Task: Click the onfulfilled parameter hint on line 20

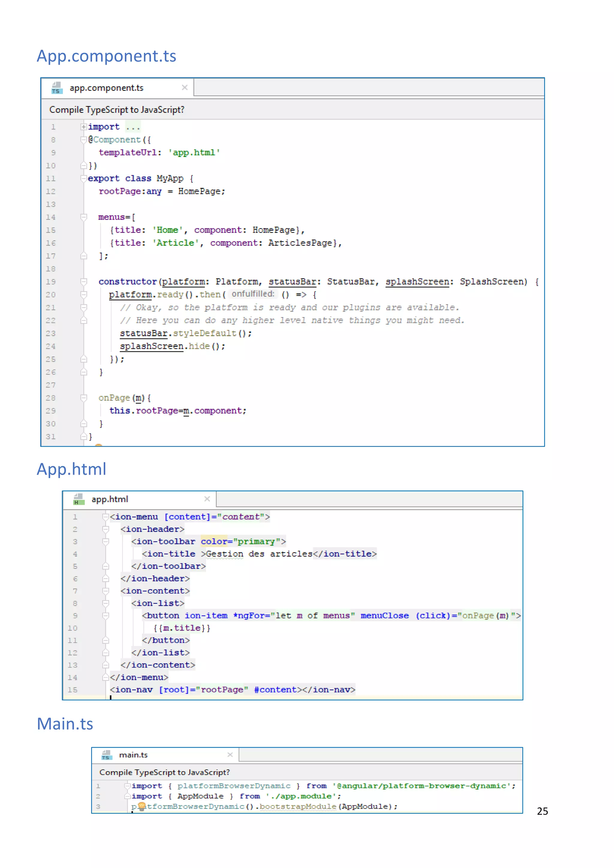Action: tap(253, 294)
